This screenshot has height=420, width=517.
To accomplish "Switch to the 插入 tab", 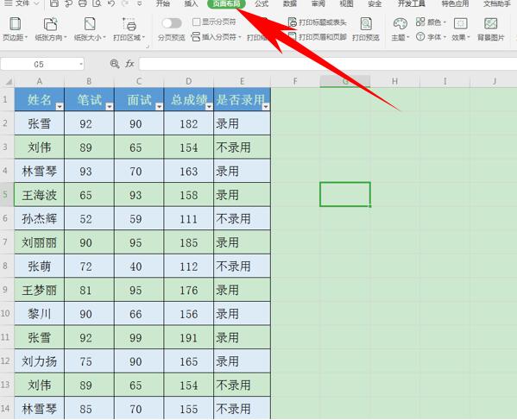I will tap(191, 3).
